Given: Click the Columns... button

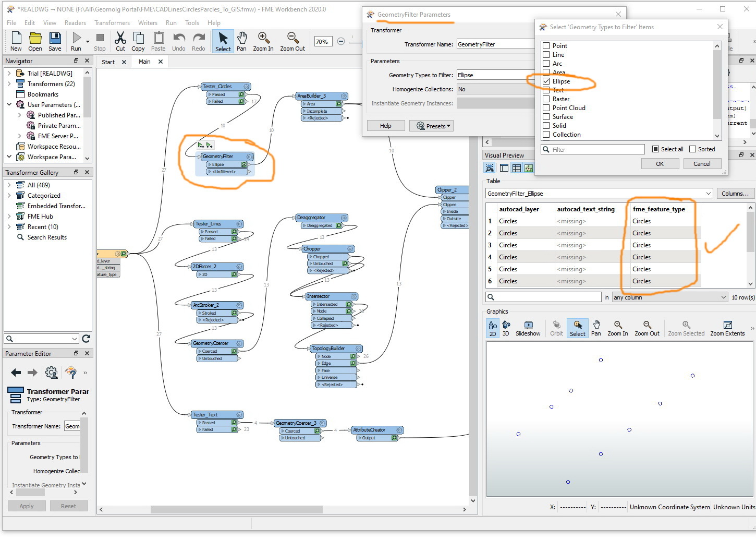Looking at the screenshot, I should click(735, 194).
